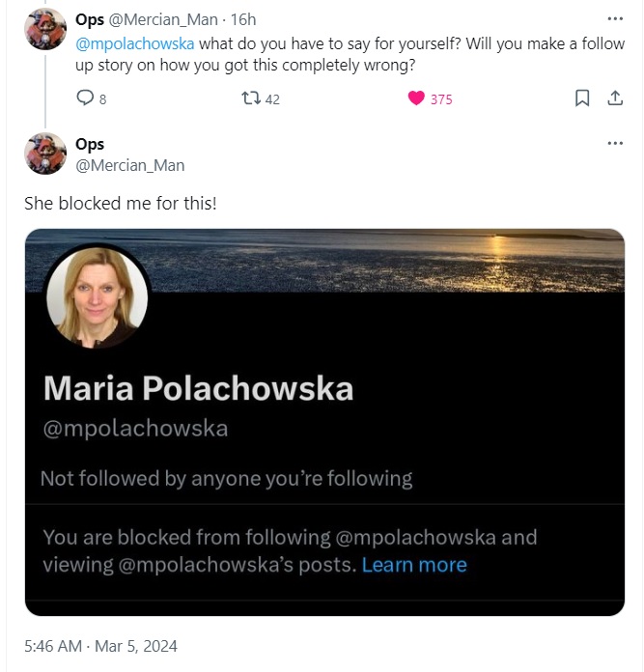644x672 pixels.
Task: Click Ops avatar on second tweet
Action: pyautogui.click(x=45, y=154)
